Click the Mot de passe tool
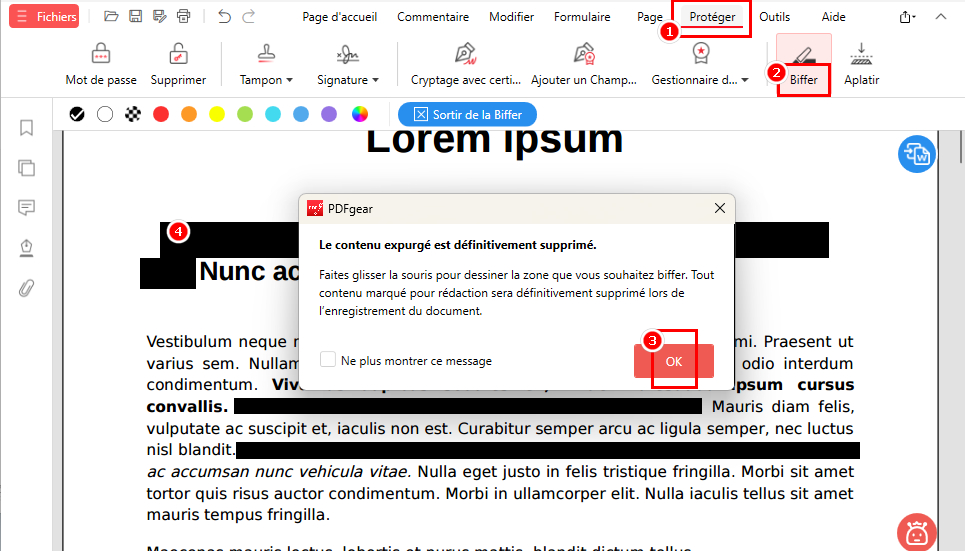This screenshot has width=965, height=551. pyautogui.click(x=101, y=65)
